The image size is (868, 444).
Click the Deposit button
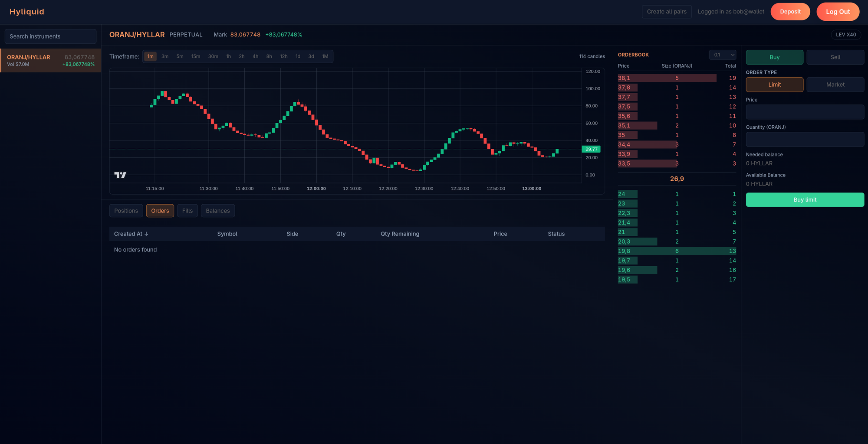(x=790, y=11)
